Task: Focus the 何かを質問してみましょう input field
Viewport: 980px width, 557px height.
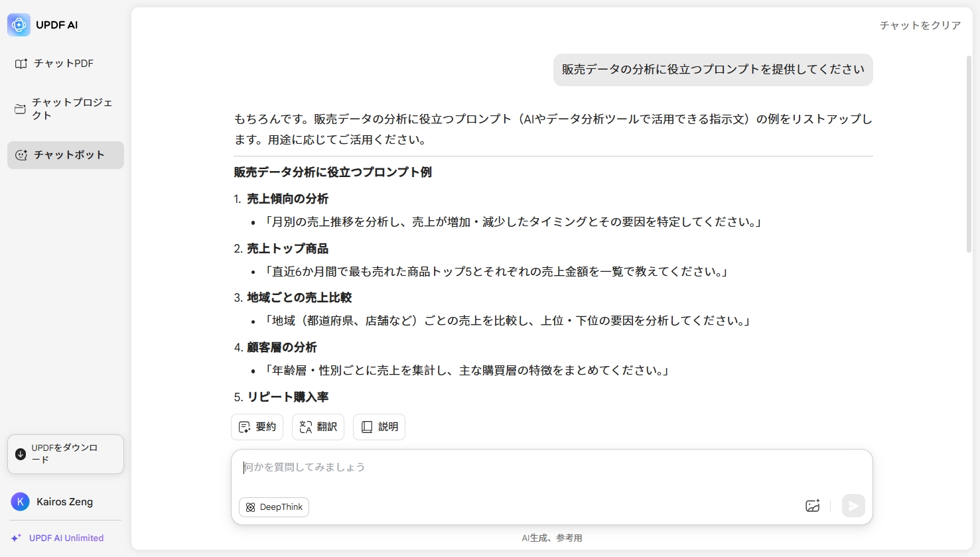Action: (552, 467)
